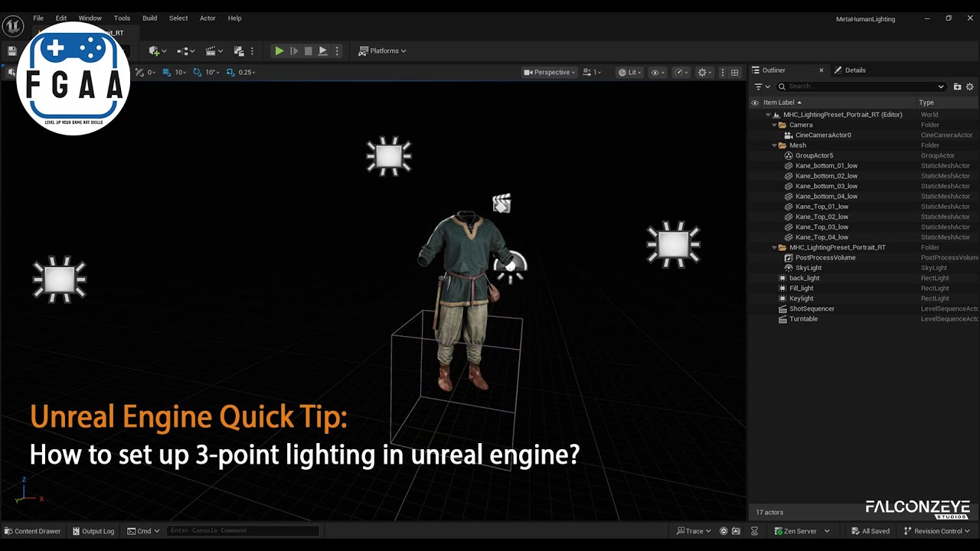Click the viewport layout grid icon

pos(735,73)
